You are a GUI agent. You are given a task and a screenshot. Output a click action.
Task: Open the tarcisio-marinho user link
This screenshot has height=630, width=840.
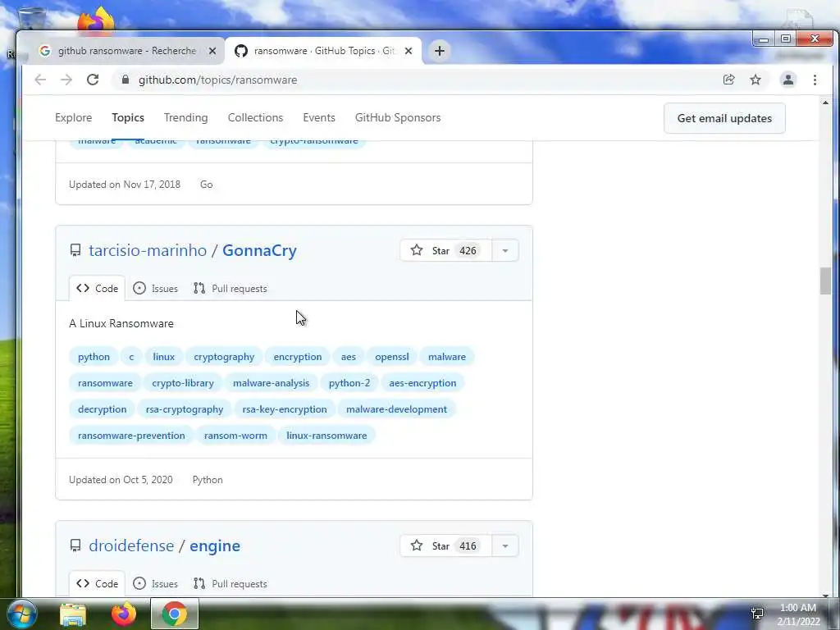click(148, 250)
